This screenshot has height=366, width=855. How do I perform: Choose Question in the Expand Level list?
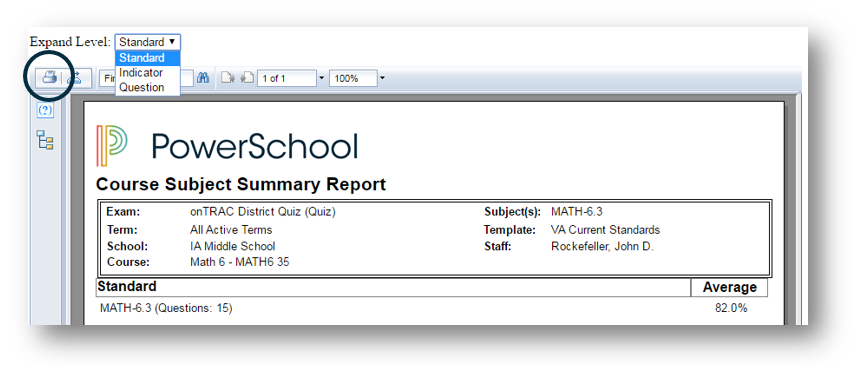(x=148, y=87)
